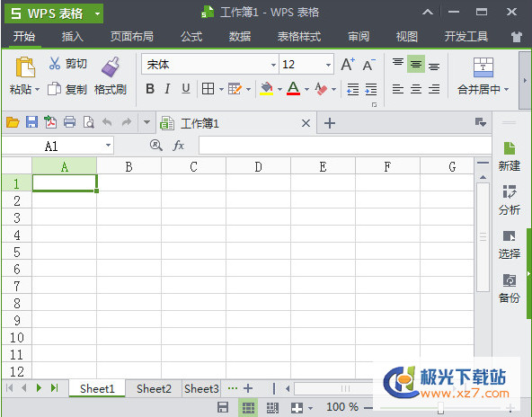Undo last action arrow icon
The height and width of the screenshot is (417, 532).
(107, 122)
